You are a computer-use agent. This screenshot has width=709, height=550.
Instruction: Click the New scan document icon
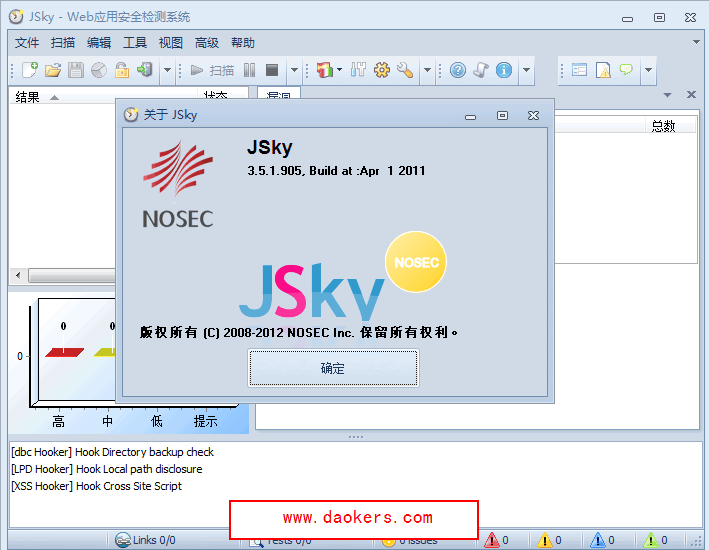tap(30, 70)
